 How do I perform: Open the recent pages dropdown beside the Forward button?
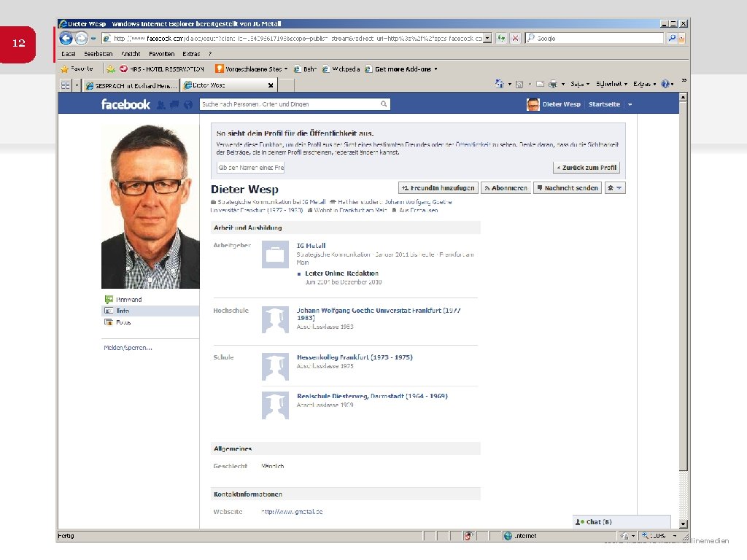tap(93, 39)
